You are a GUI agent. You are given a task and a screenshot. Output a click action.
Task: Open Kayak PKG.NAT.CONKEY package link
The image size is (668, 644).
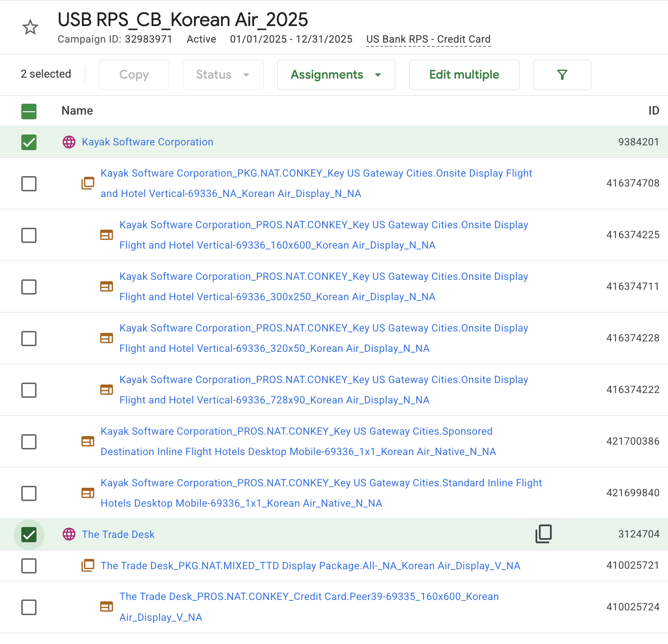pos(316,183)
